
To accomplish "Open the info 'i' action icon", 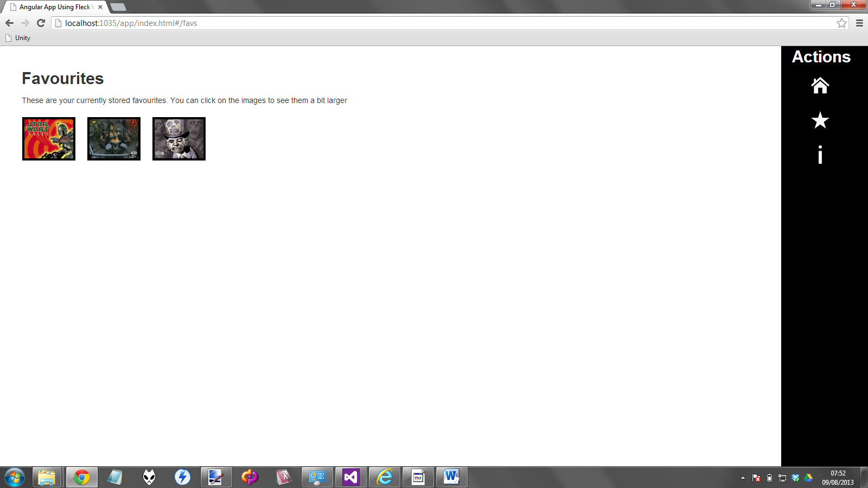I will 820,155.
